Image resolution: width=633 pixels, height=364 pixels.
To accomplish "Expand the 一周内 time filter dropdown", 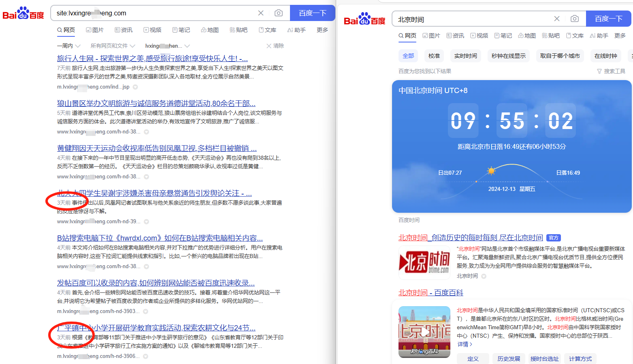I will 69,46.
